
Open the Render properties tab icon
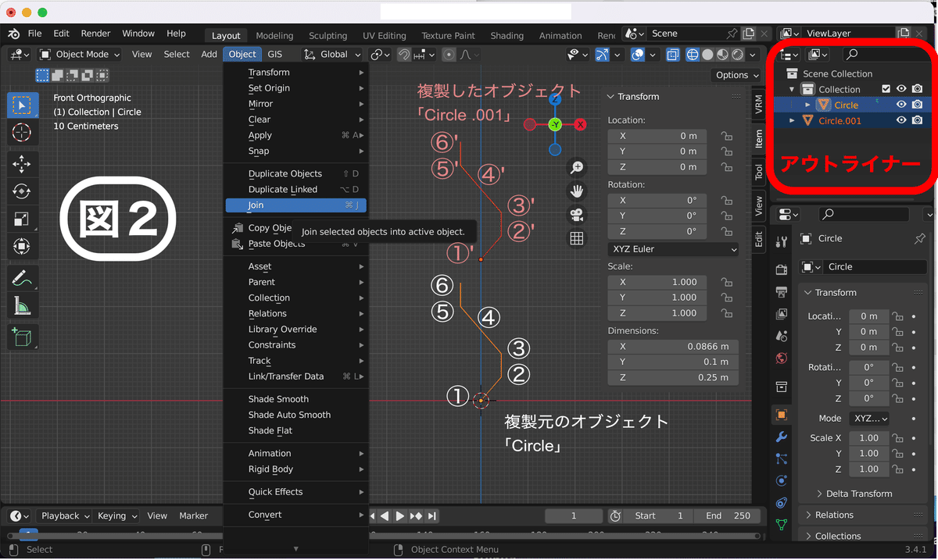(x=782, y=269)
